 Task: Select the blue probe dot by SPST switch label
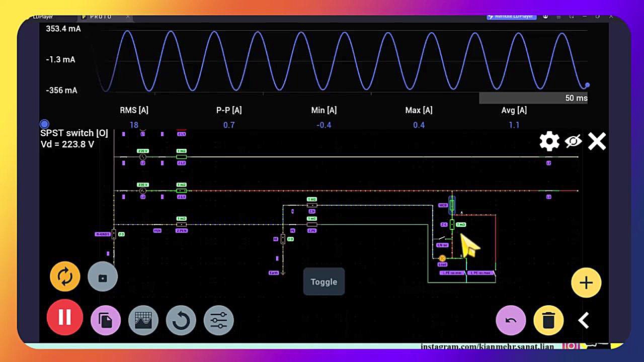click(x=44, y=124)
